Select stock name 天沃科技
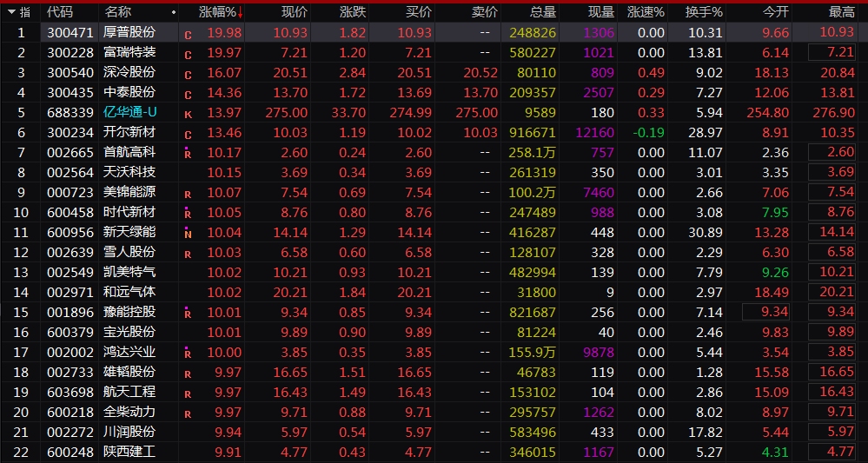 pos(129,172)
